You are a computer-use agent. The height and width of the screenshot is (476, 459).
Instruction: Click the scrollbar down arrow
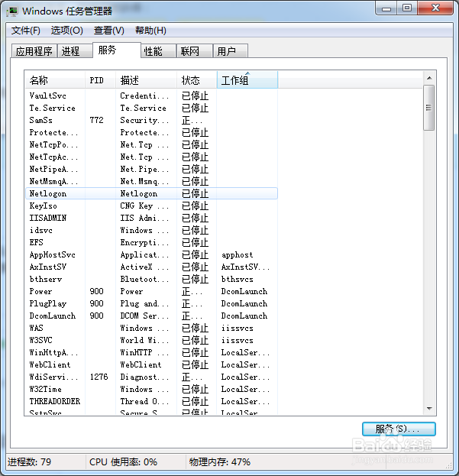pos(429,409)
